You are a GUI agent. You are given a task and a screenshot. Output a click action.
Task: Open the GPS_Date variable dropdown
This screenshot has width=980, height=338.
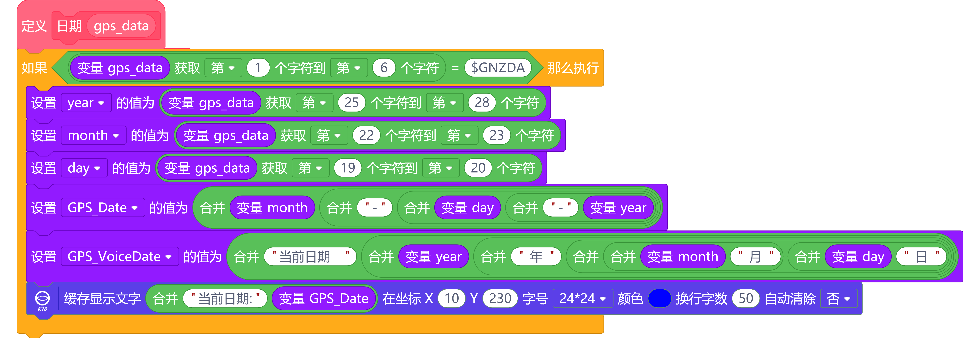pos(103,208)
